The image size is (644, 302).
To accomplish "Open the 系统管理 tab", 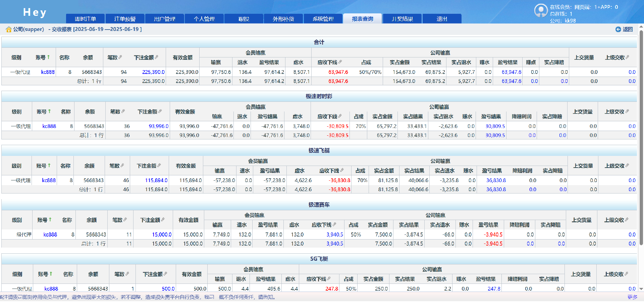I will (x=323, y=19).
